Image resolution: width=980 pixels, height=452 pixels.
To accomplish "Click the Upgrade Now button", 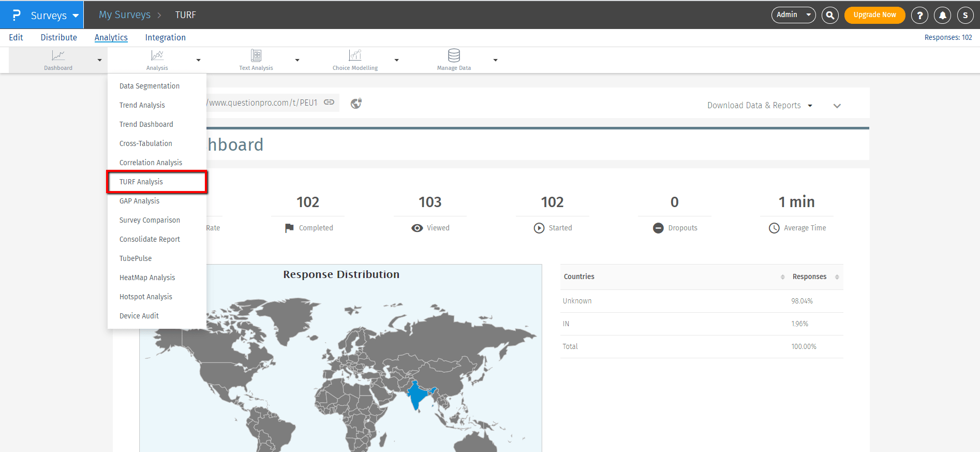I will tap(874, 15).
